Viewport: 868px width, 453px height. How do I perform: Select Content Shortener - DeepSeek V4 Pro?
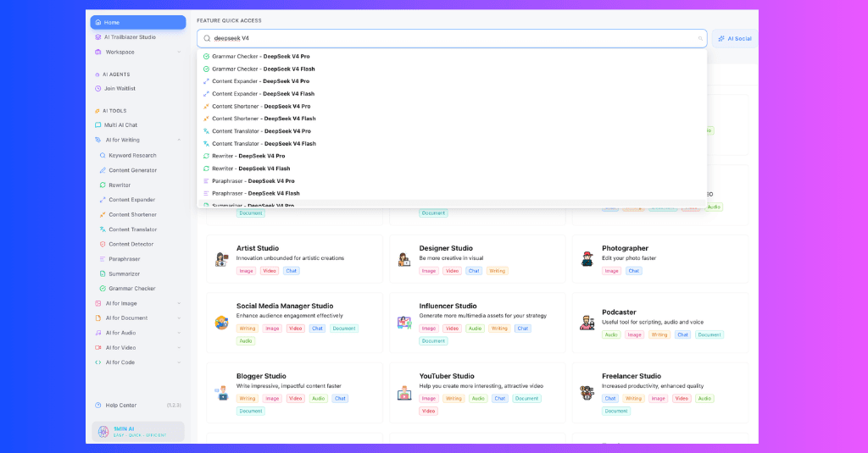(x=452, y=106)
